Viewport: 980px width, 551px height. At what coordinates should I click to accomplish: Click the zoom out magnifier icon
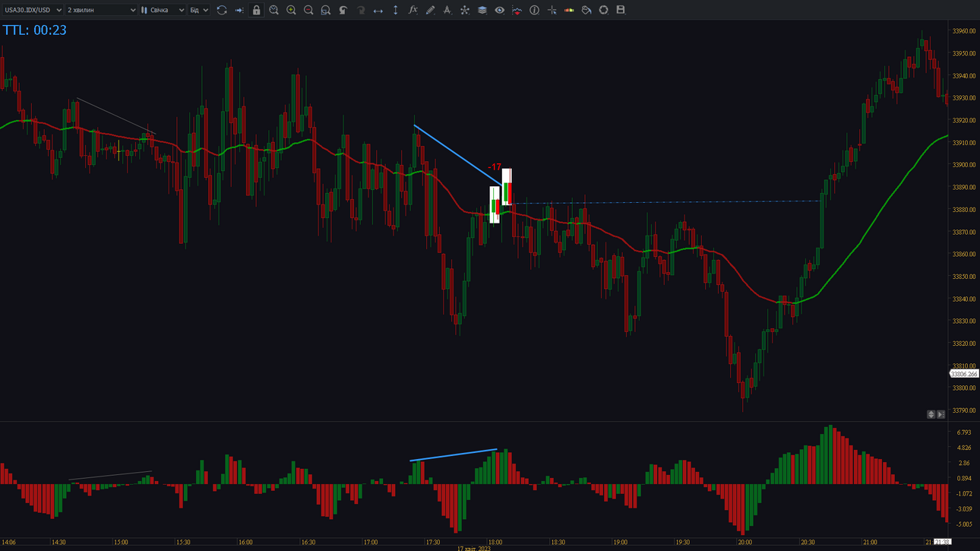pyautogui.click(x=308, y=10)
